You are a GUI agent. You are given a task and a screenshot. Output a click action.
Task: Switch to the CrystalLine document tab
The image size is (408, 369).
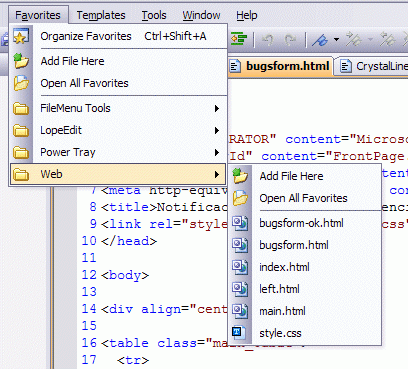point(373,66)
